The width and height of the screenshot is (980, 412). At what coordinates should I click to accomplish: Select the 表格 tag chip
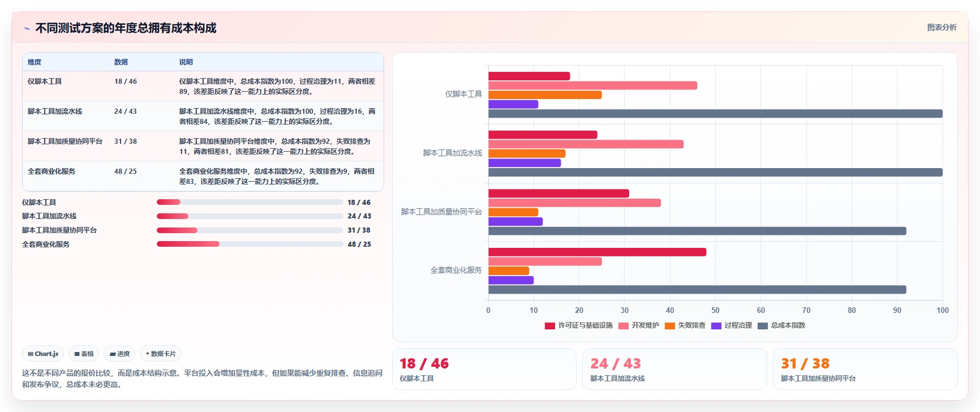(84, 354)
